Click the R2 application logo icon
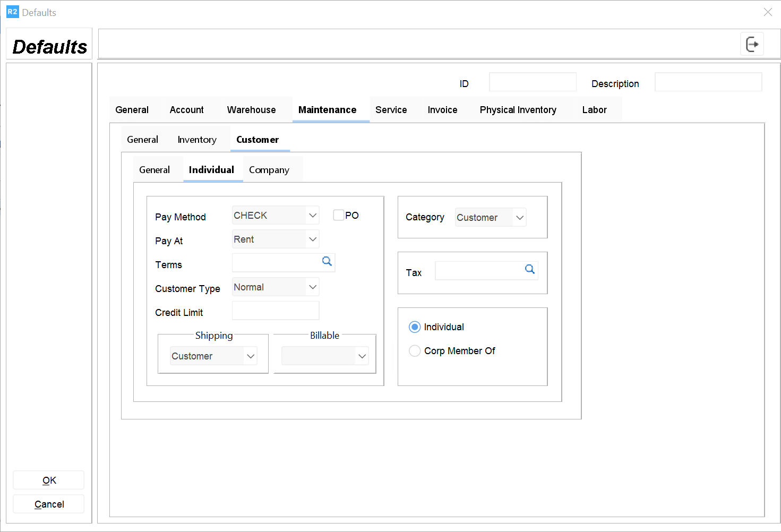 click(12, 12)
